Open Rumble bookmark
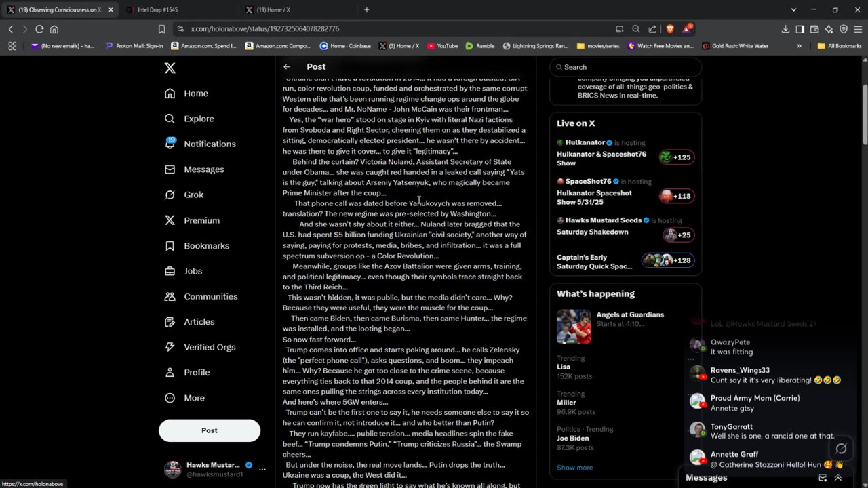Image resolution: width=868 pixels, height=488 pixels. (x=479, y=46)
